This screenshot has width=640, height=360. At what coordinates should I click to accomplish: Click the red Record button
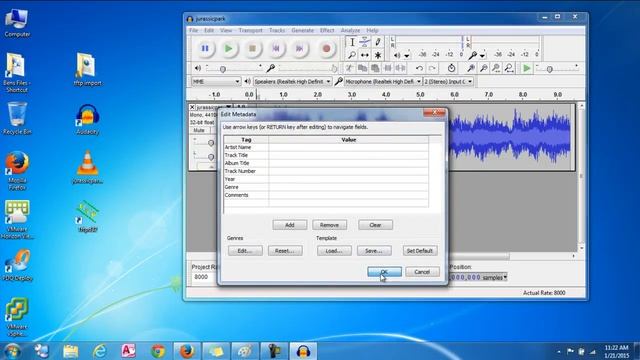click(x=326, y=49)
